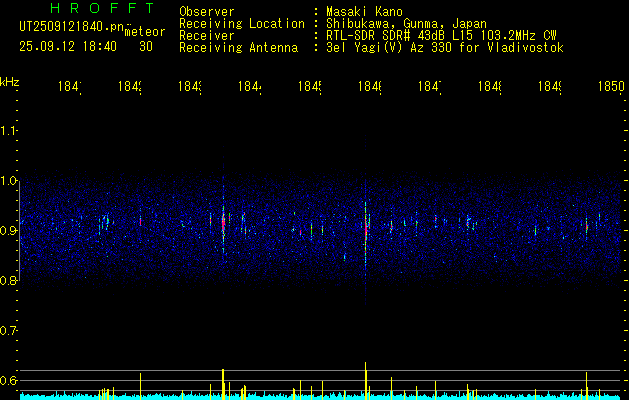Click the word 'meteor' under the file name
629x400 pixels.
tap(144, 32)
